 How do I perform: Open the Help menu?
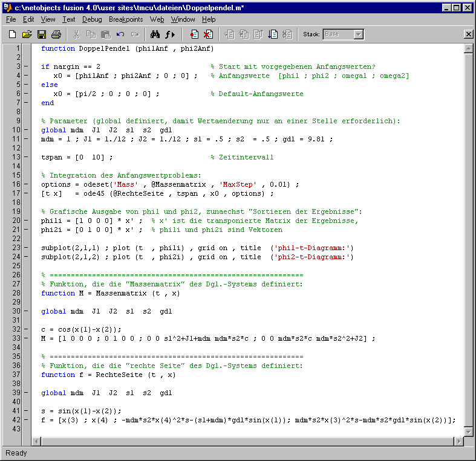209,19
